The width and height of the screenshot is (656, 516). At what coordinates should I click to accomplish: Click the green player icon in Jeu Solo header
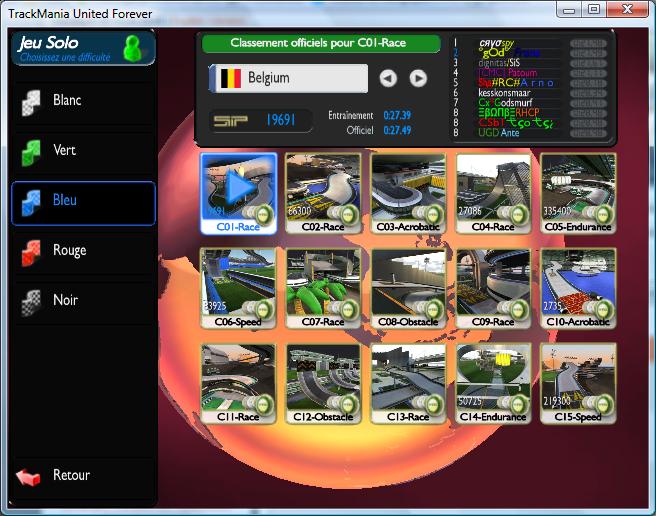coord(131,47)
